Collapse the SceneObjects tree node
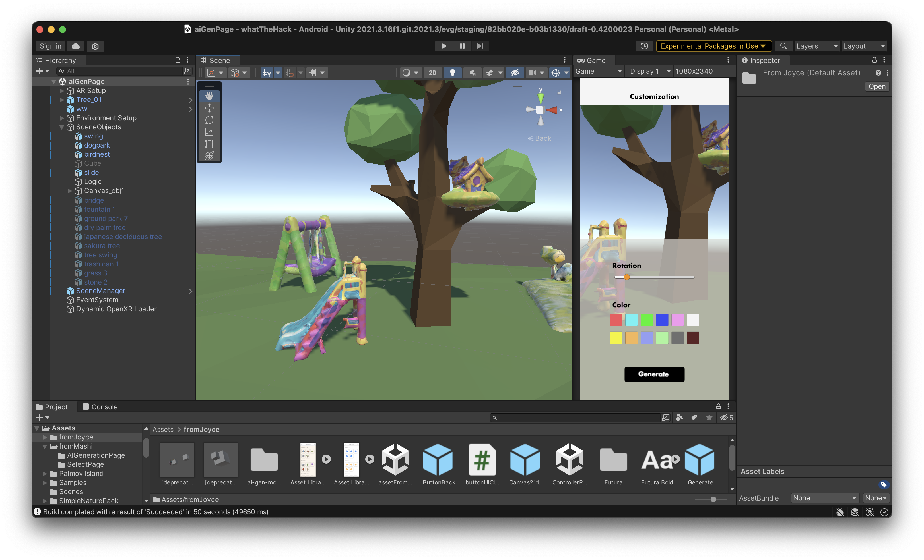The height and width of the screenshot is (560, 924). pos(61,127)
